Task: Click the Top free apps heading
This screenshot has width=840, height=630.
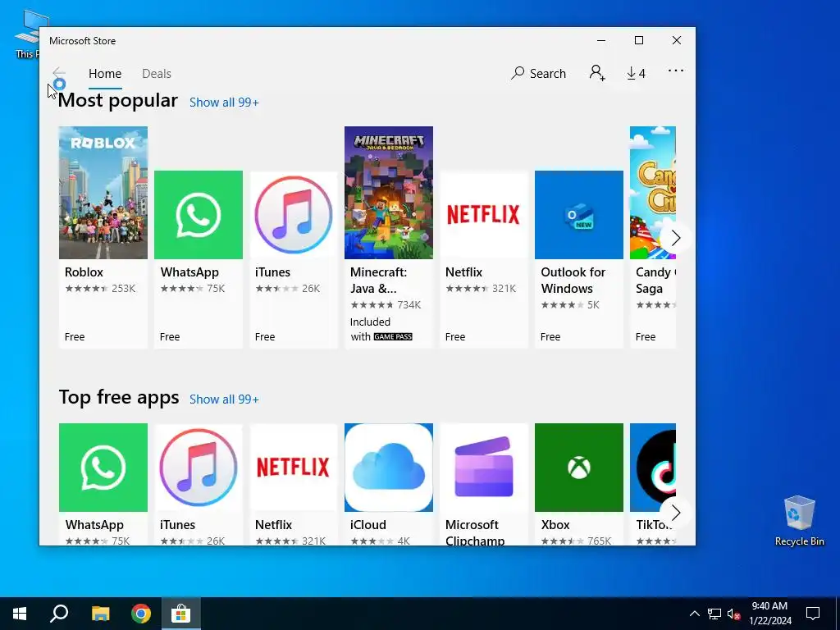Action: point(119,398)
